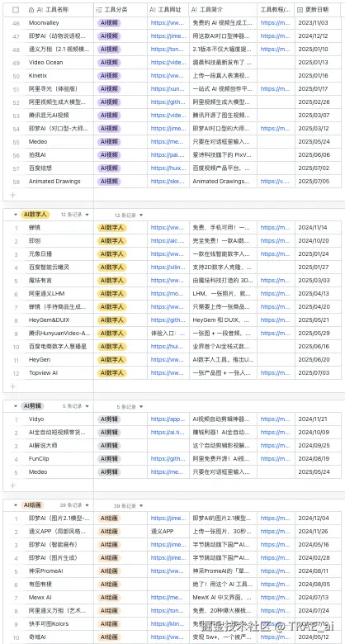Click the 工具名称 column type icon
This screenshot has width=345, height=644.
tap(31, 9)
